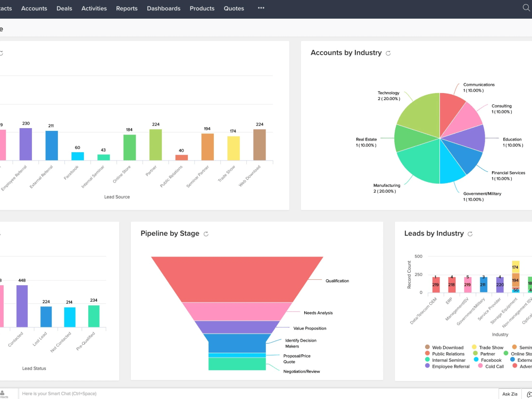Image resolution: width=532 pixels, height=399 pixels.
Task: Open the Quotes tab
Action: (234, 9)
